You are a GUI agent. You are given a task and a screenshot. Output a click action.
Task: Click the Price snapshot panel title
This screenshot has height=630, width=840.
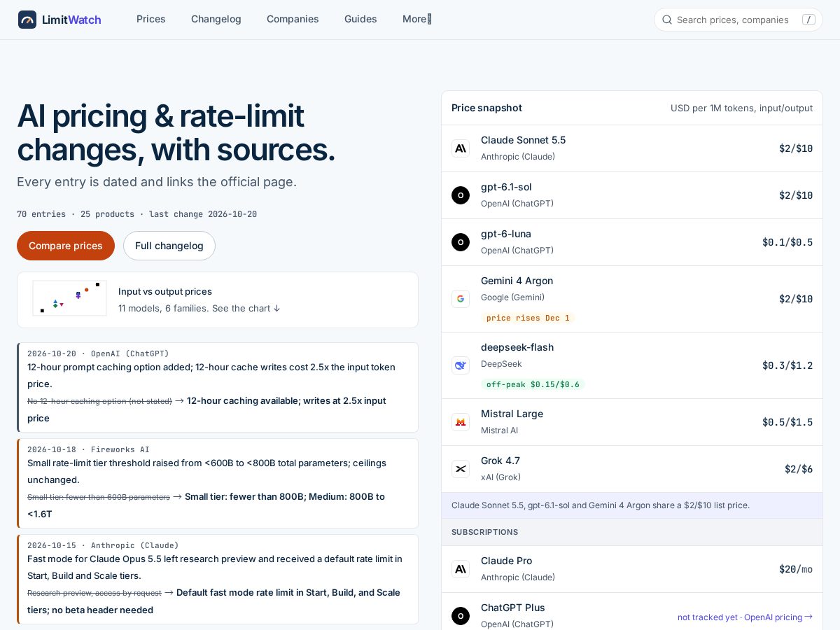pyautogui.click(x=486, y=108)
